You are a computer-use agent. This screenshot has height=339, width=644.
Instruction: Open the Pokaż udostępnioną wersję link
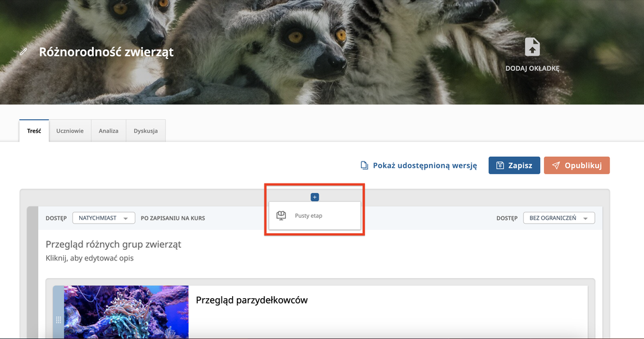point(425,165)
